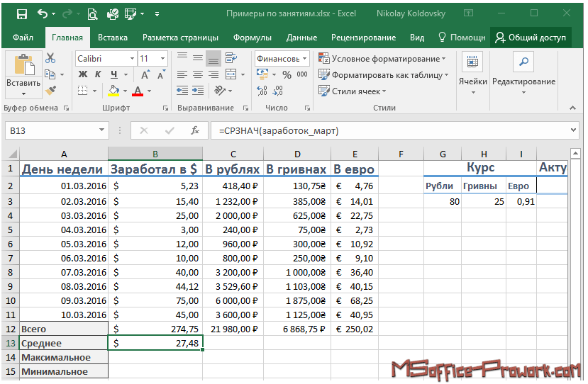588x384 pixels.
Task: Open Условное форматирование menu
Action: coord(382,59)
